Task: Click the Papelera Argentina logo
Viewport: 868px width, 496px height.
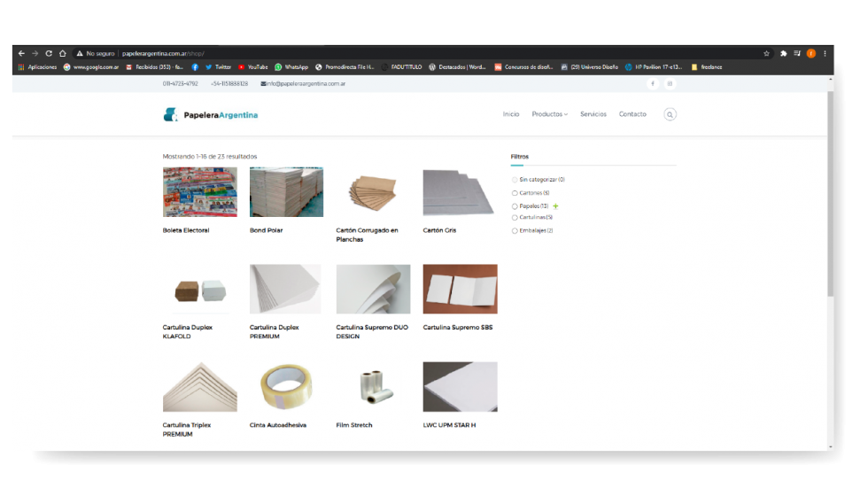Action: [211, 114]
